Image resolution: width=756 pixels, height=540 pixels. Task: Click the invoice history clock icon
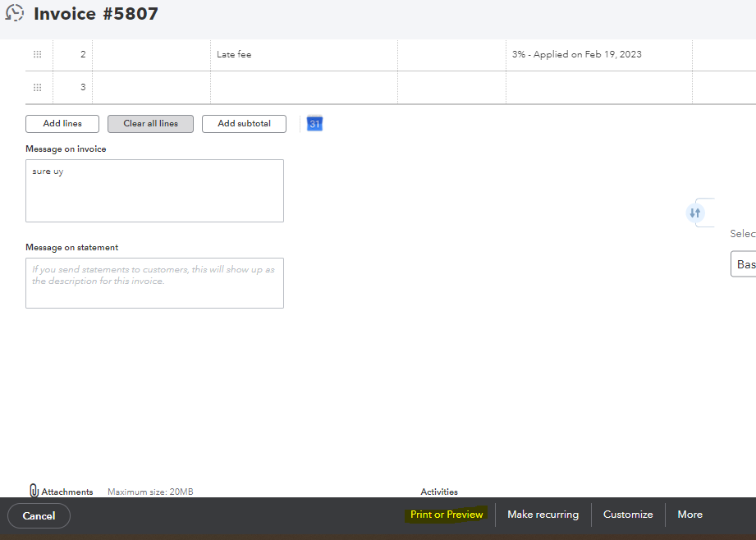click(15, 13)
